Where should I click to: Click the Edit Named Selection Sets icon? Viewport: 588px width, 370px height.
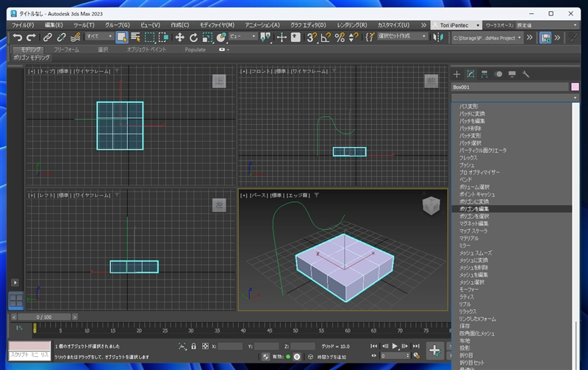[370, 37]
